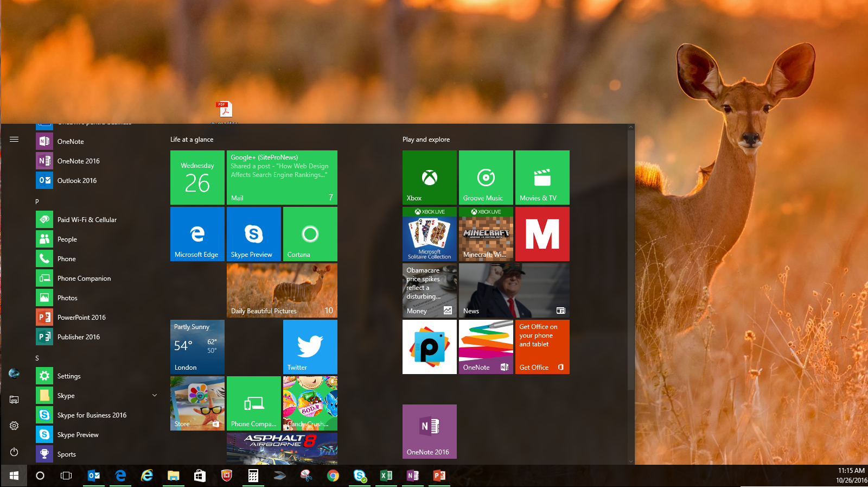This screenshot has width=868, height=487.
Task: Open Task View on taskbar
Action: [x=66, y=476]
